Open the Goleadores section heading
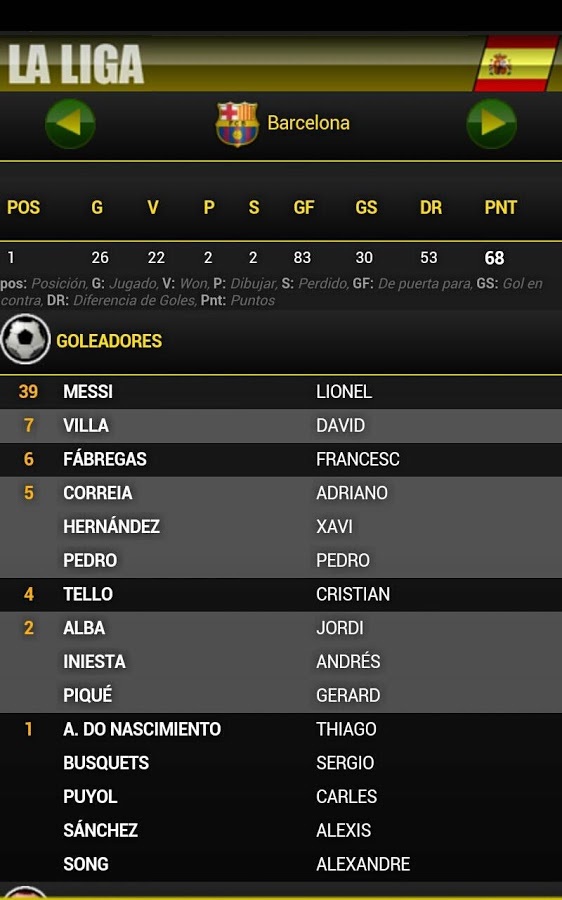The image size is (562, 900). [x=109, y=341]
